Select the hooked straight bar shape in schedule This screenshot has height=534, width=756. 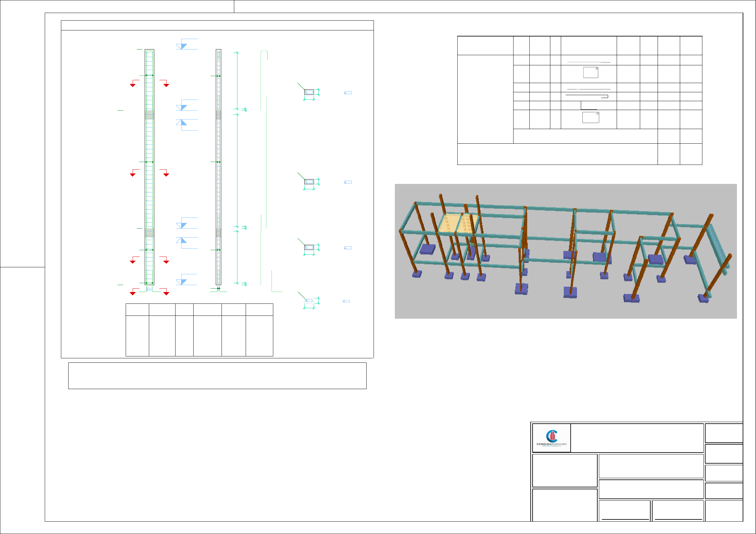click(587, 96)
